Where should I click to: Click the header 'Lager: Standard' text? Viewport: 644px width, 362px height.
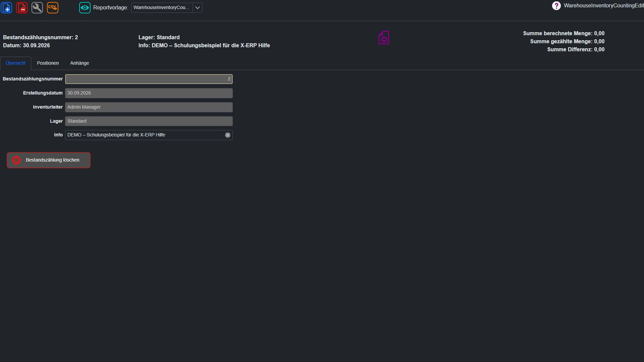(x=159, y=38)
